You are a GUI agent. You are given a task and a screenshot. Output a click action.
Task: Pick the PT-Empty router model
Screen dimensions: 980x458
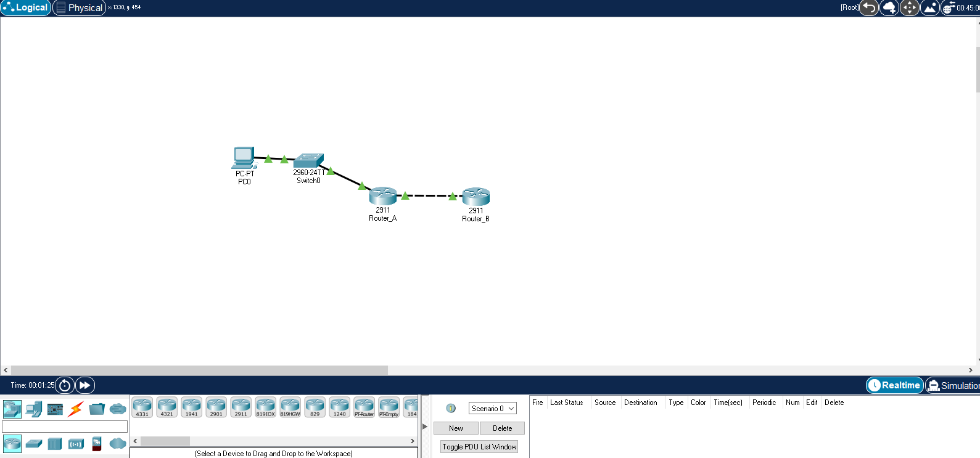coord(389,407)
